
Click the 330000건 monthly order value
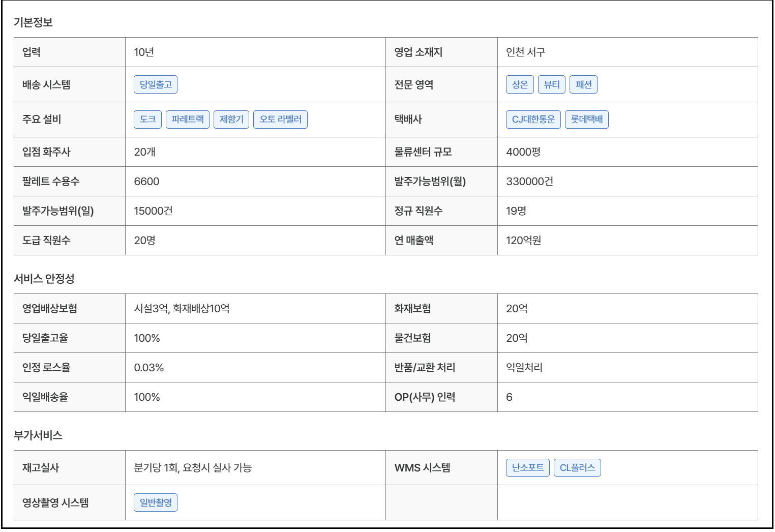pyautogui.click(x=529, y=182)
